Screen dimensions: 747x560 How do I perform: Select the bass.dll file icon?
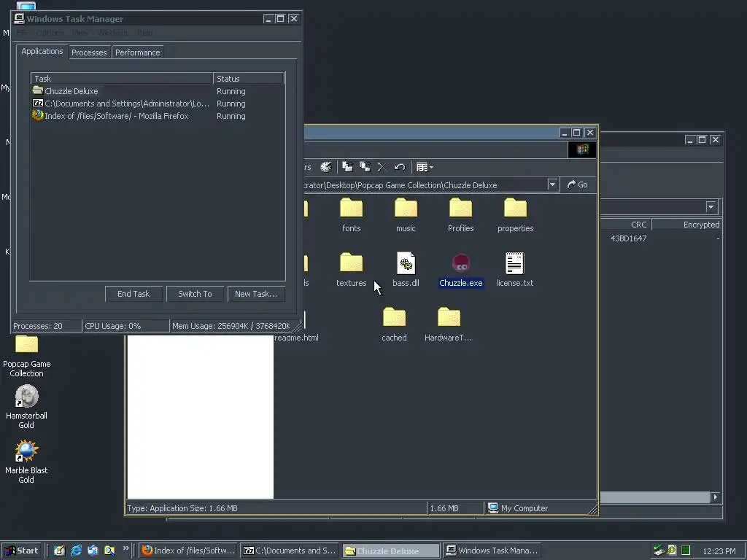coord(406,263)
